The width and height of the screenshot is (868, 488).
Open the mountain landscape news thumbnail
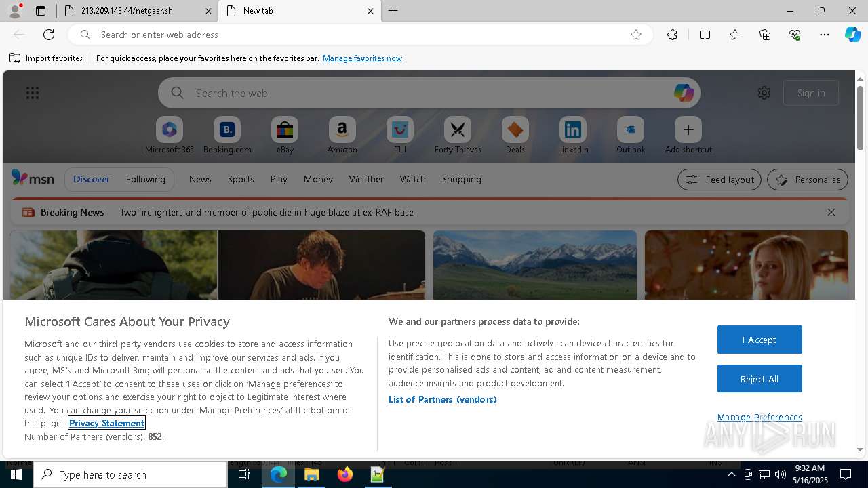535,265
